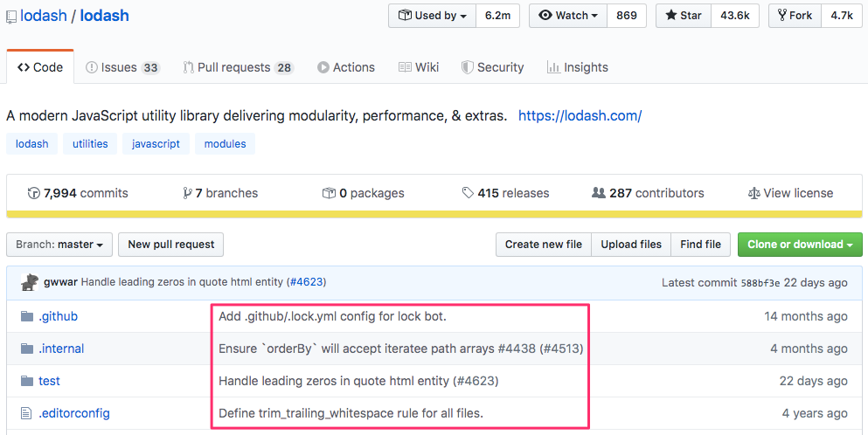
Task: Click gwwar author name
Action: [x=60, y=281]
